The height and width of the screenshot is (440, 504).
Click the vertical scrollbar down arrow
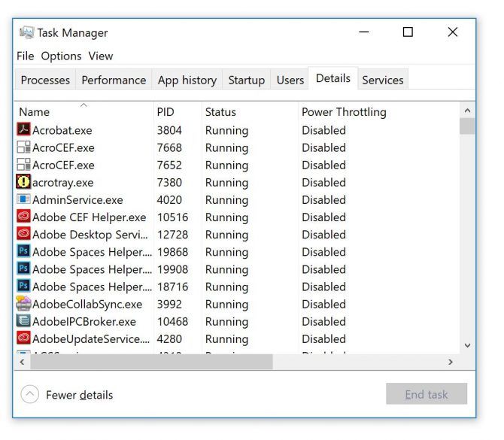click(467, 345)
